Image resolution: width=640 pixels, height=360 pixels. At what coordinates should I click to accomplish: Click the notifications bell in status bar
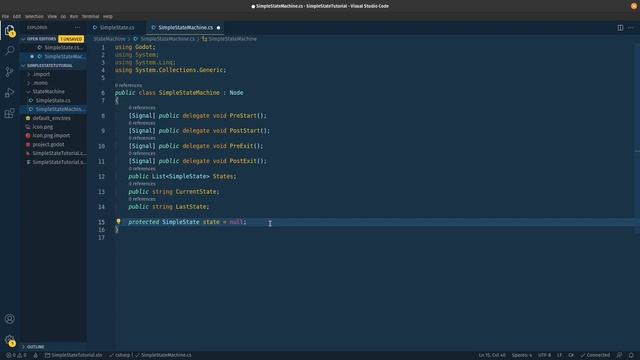(x=631, y=355)
